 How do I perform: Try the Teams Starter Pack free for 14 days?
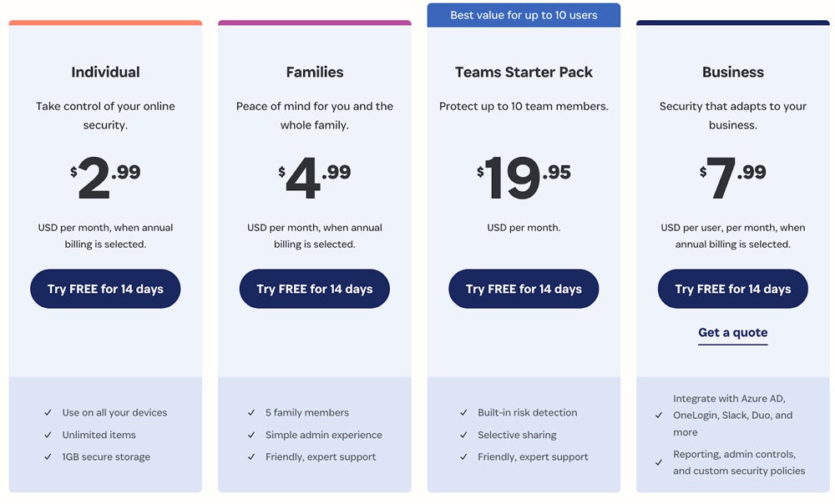524,289
